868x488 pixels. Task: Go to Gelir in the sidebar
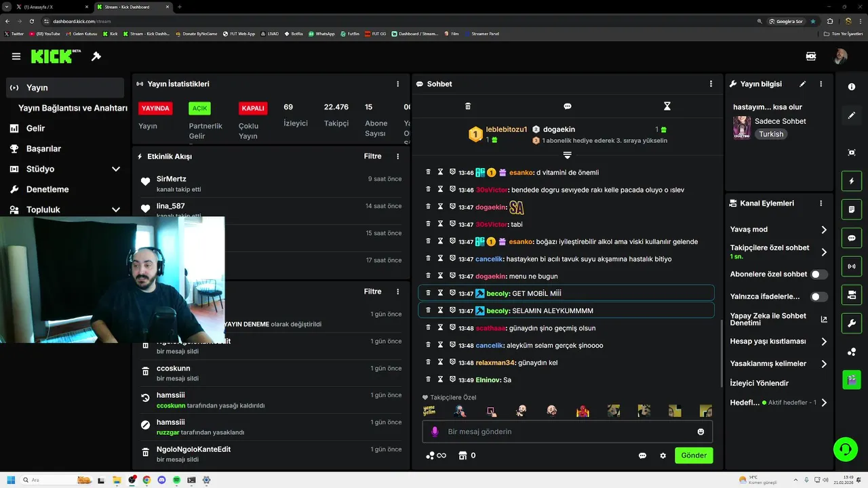(35, 128)
